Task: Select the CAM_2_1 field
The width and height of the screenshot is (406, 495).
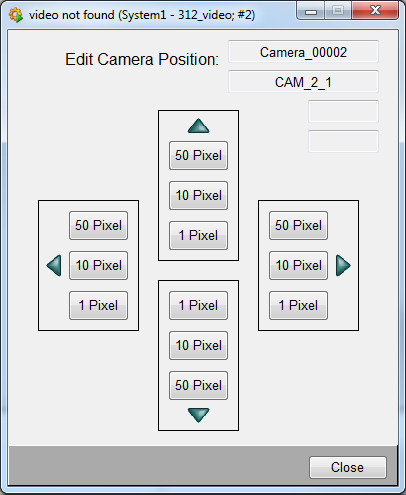Action: click(x=303, y=82)
